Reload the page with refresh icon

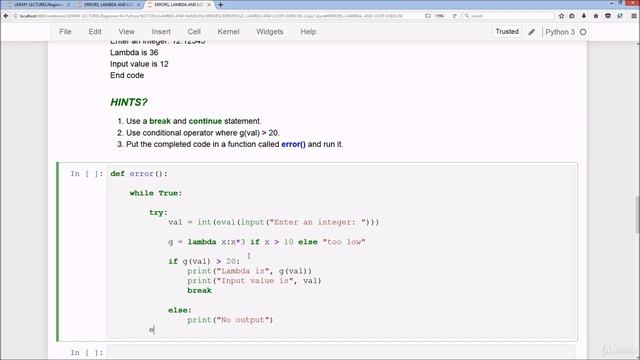[x=454, y=16]
